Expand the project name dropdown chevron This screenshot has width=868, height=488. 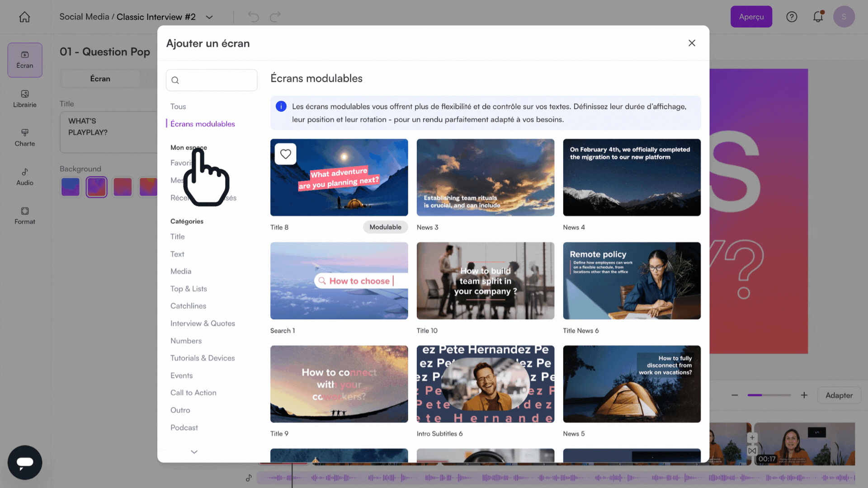[x=209, y=17]
